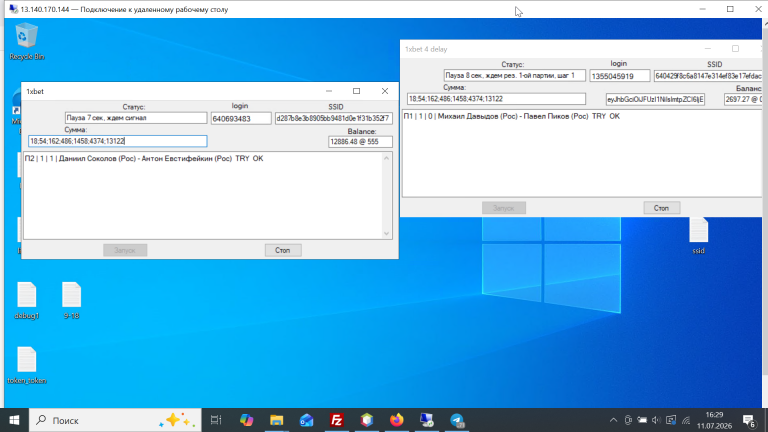Select the ssid file icon on desktop
768x432 pixels.
[x=698, y=236]
